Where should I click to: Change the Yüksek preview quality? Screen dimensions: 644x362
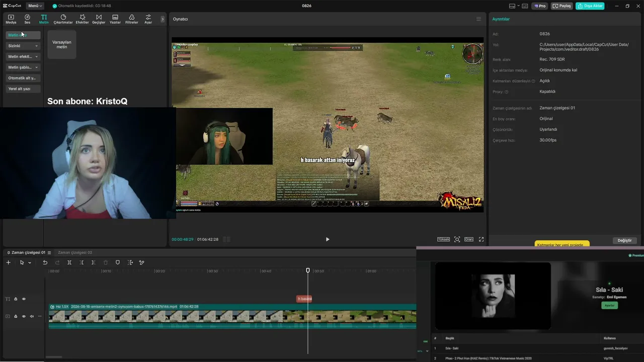443,239
